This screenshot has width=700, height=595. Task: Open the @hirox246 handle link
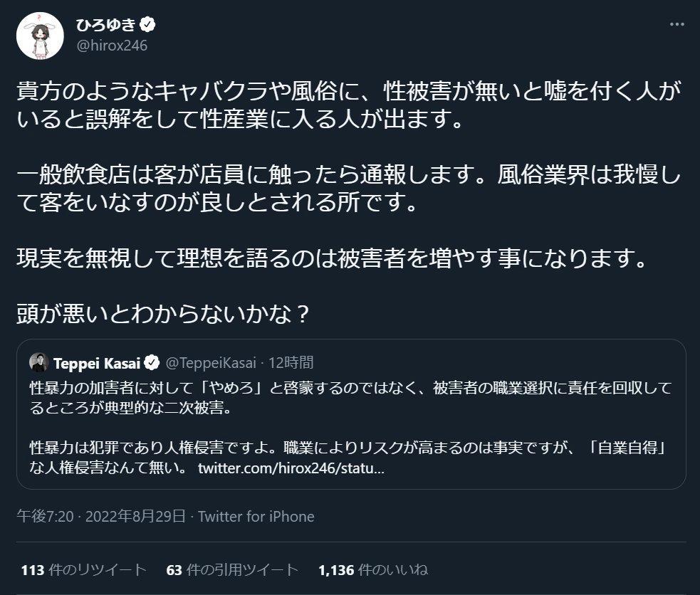click(x=112, y=46)
